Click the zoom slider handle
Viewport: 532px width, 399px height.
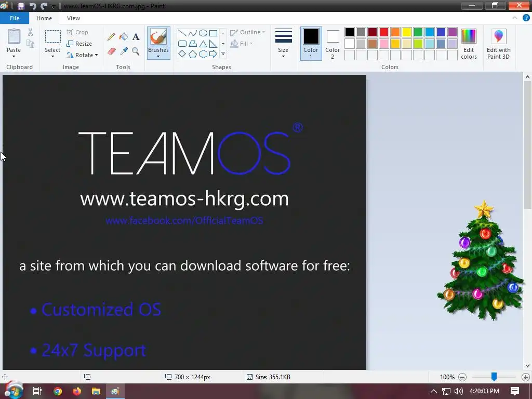pos(494,376)
